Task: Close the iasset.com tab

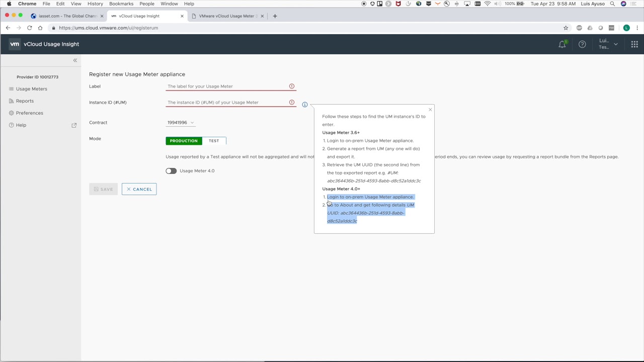Action: [102, 16]
